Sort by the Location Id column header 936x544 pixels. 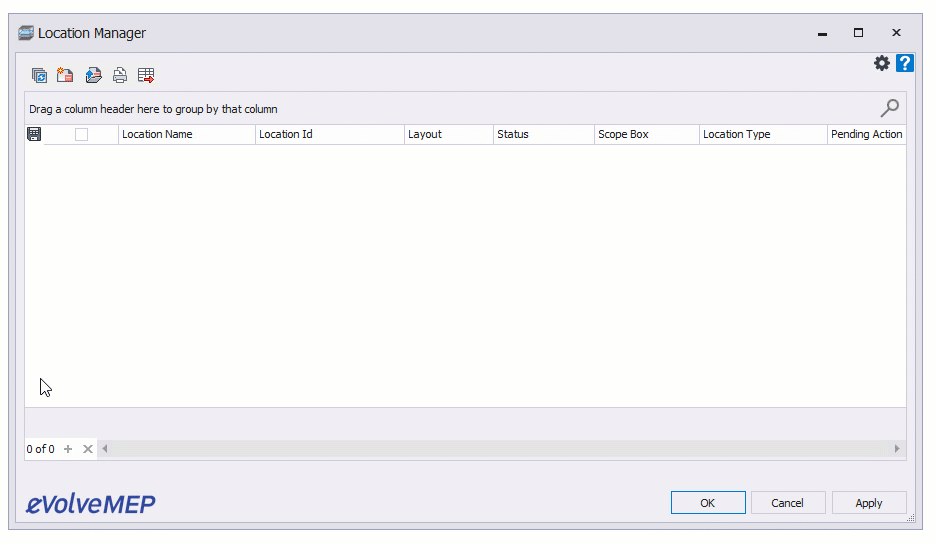(330, 134)
